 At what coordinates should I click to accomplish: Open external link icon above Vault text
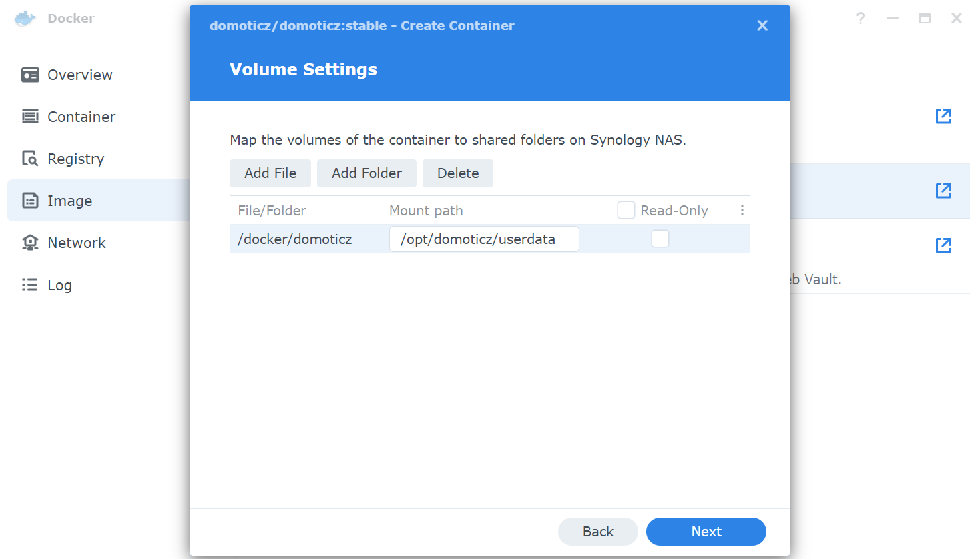click(x=943, y=245)
